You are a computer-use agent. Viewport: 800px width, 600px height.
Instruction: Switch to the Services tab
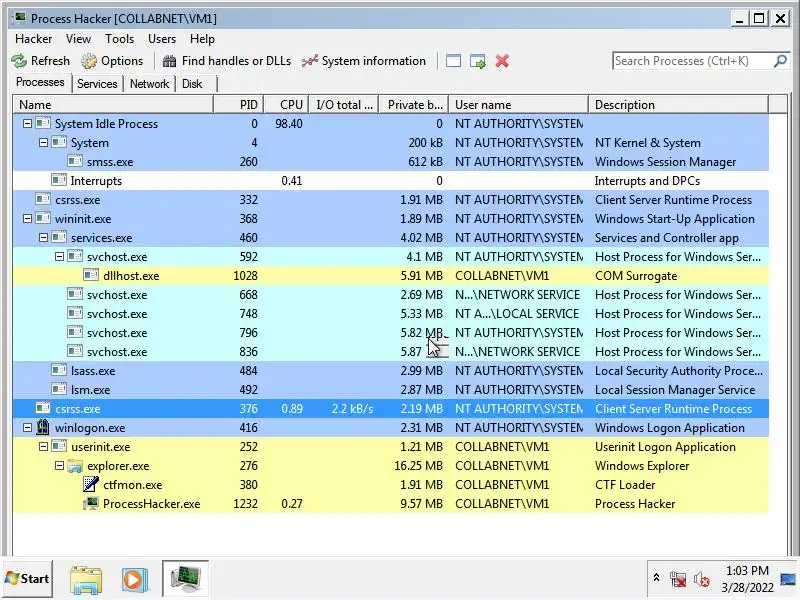pos(97,84)
